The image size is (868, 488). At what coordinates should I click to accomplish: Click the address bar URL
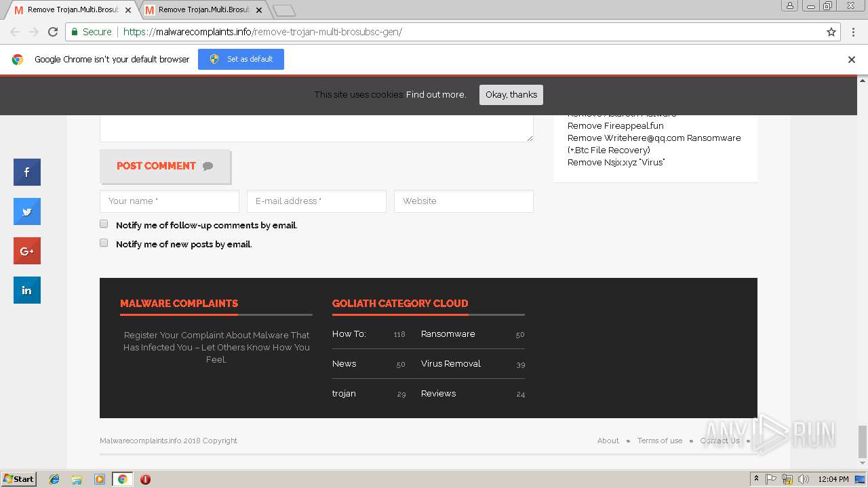[262, 32]
